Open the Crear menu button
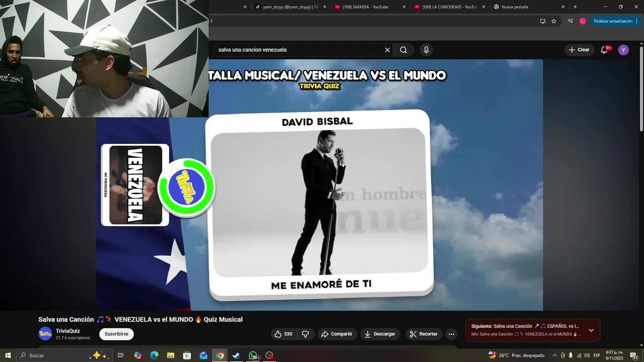This screenshot has width=644, height=362. pyautogui.click(x=579, y=50)
